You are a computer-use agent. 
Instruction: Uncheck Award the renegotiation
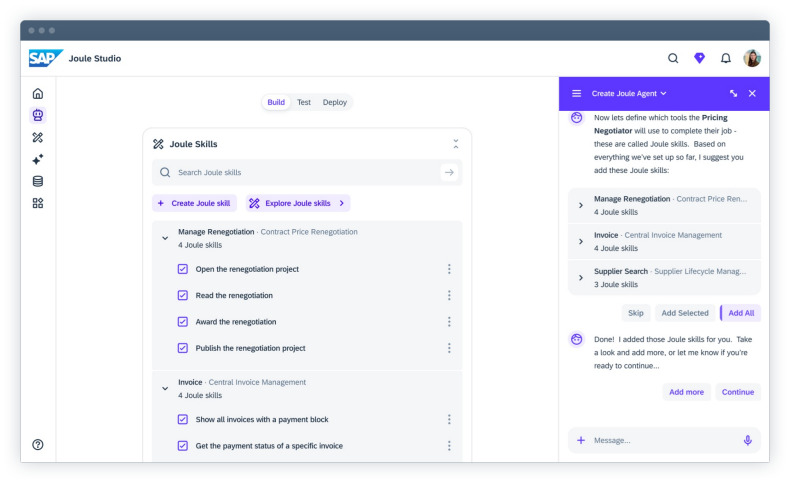tap(183, 321)
